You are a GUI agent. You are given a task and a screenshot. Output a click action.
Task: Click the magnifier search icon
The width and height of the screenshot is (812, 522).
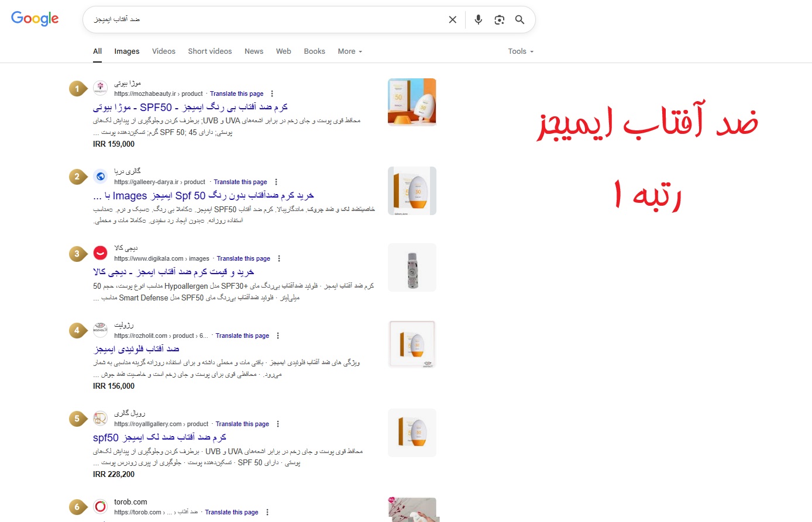pos(519,20)
